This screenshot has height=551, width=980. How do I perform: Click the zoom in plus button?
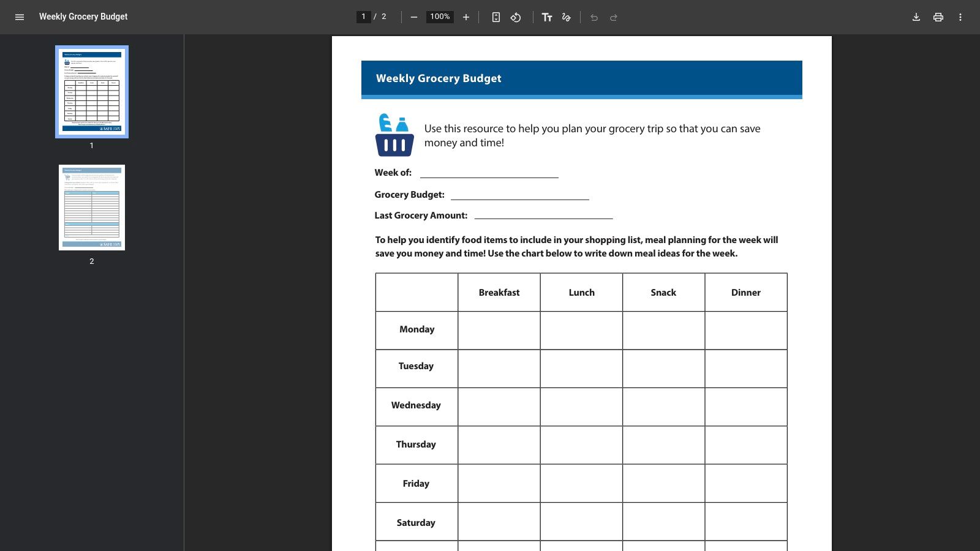tap(466, 17)
